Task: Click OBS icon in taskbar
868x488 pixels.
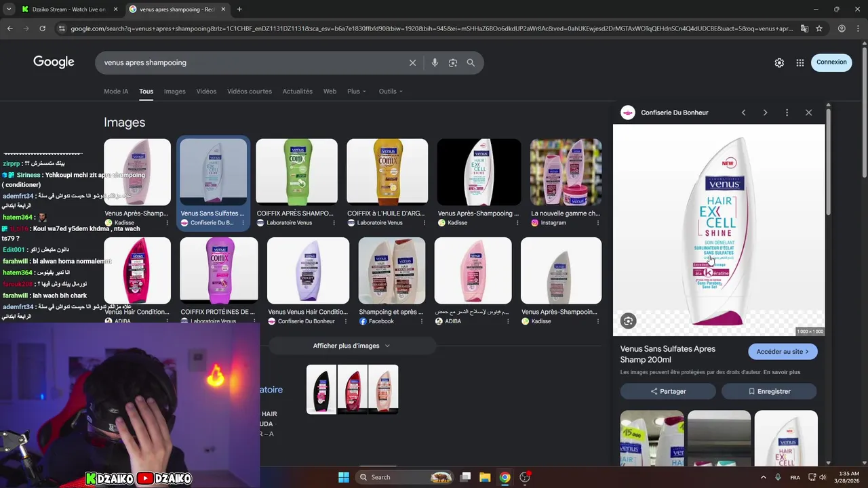Action: point(525,477)
